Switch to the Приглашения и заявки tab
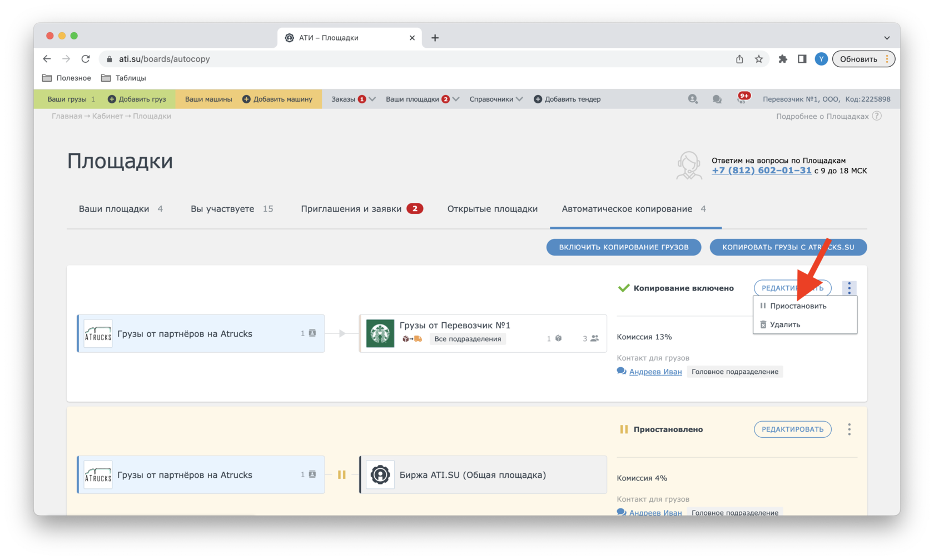Screen dimensions: 934x560 click(x=362, y=209)
